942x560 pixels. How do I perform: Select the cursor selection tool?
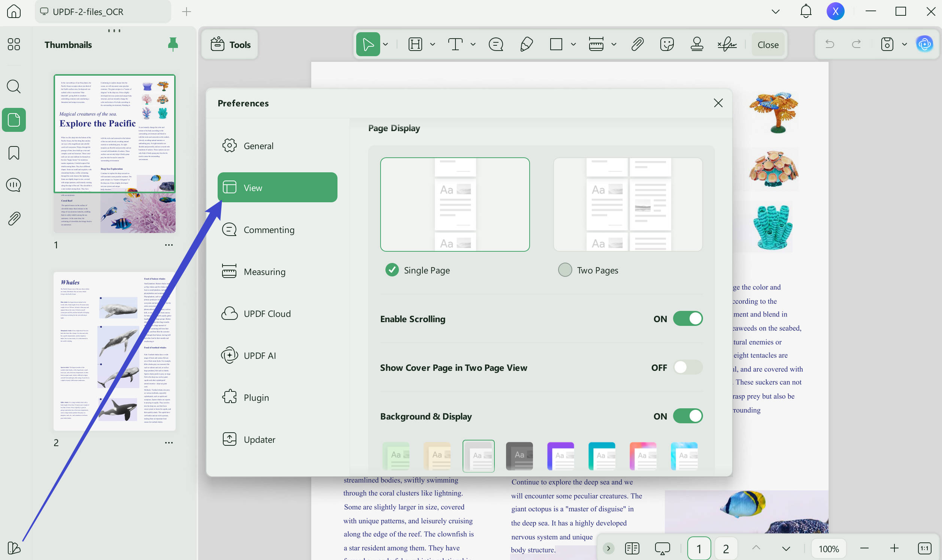(x=368, y=45)
